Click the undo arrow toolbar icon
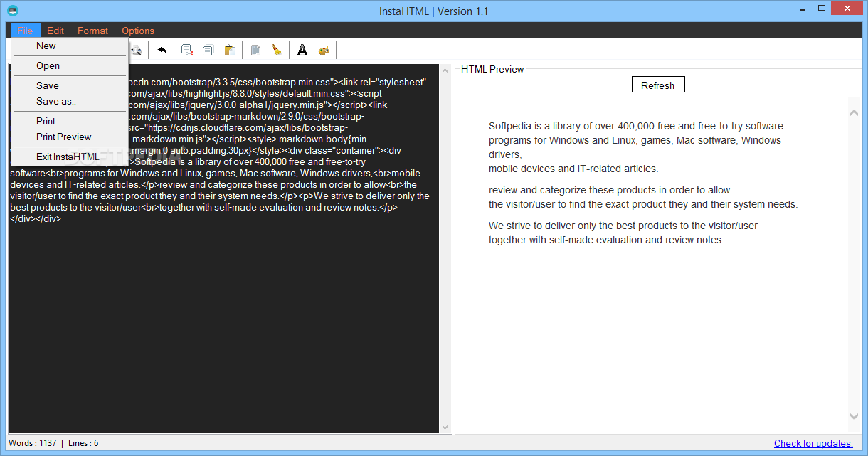The height and width of the screenshot is (456, 868). pyautogui.click(x=162, y=50)
